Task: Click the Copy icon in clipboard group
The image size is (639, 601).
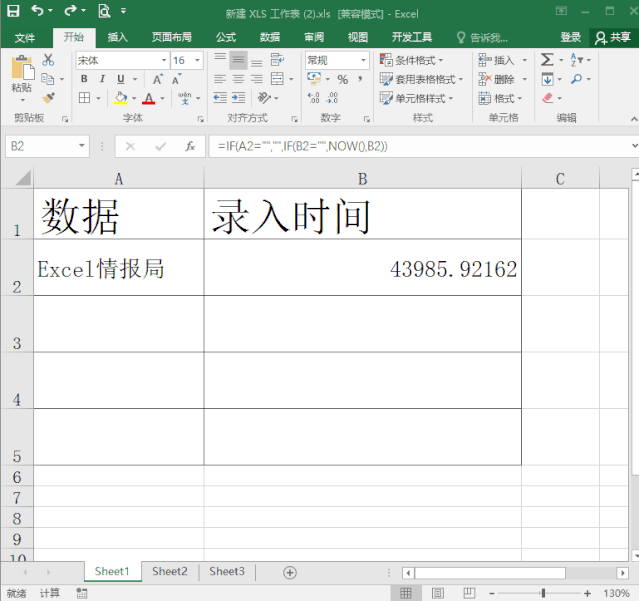Action: click(48, 79)
